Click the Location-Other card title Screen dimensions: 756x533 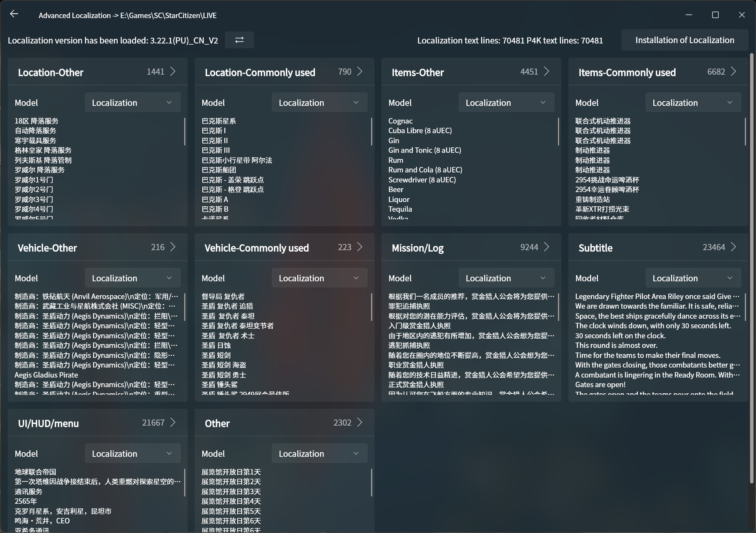50,72
